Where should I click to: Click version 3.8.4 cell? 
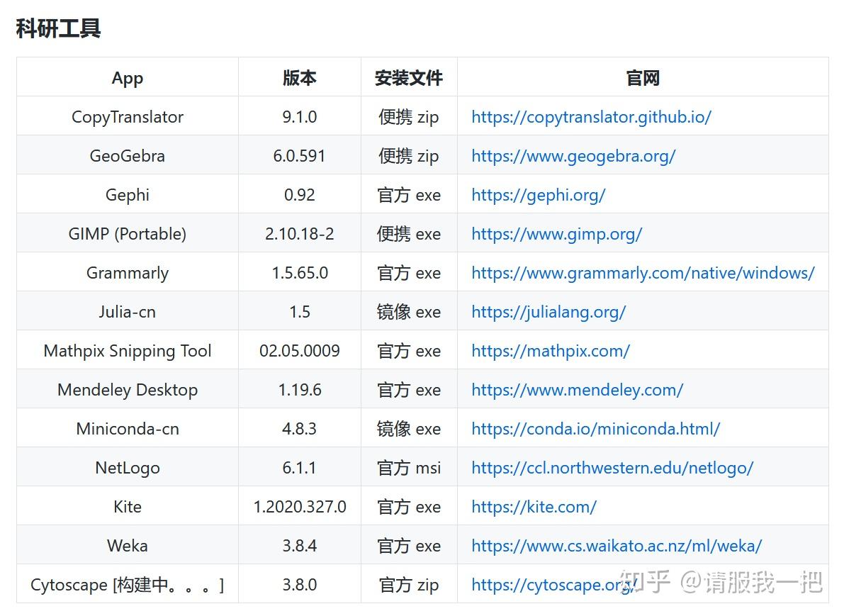(300, 545)
